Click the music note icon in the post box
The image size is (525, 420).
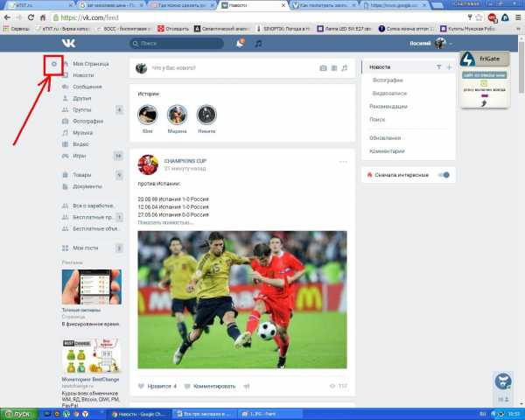(x=344, y=68)
